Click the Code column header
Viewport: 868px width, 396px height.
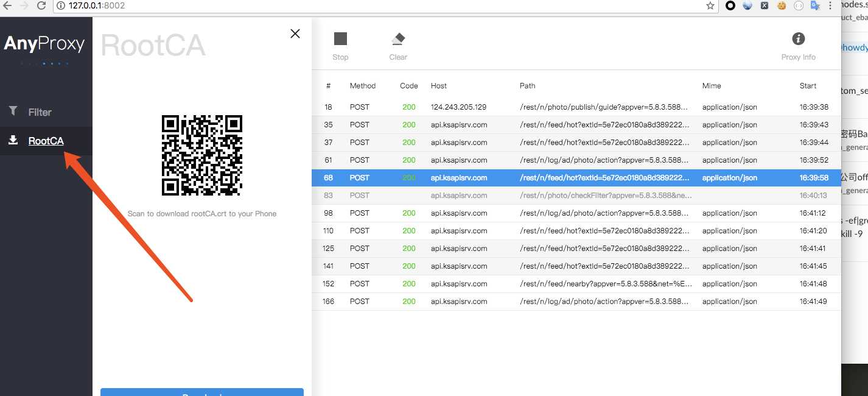point(409,86)
